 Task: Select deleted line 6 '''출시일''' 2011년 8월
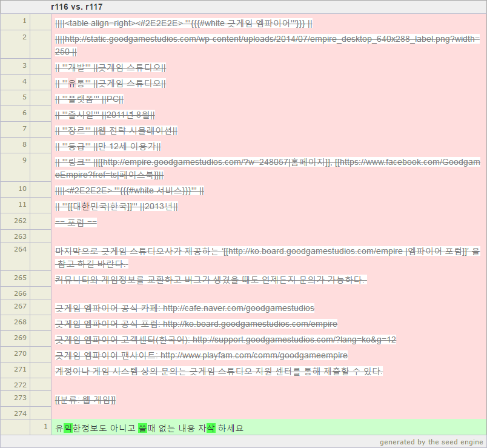[x=105, y=115]
